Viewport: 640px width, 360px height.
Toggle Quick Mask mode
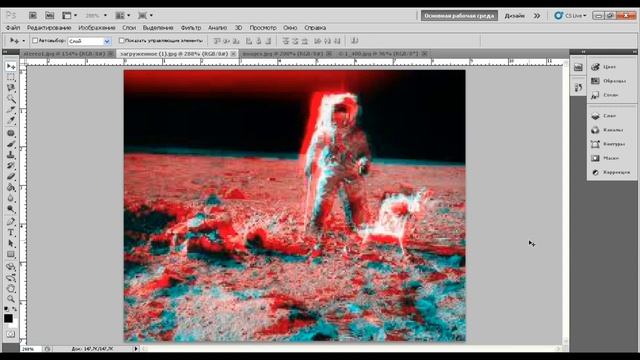click(x=11, y=334)
